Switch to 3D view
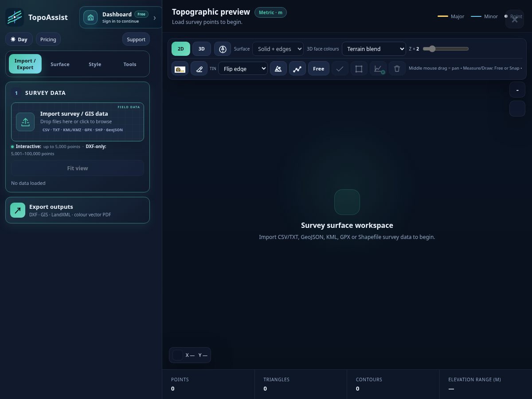Viewport: 532px width, 399px height. click(x=202, y=49)
